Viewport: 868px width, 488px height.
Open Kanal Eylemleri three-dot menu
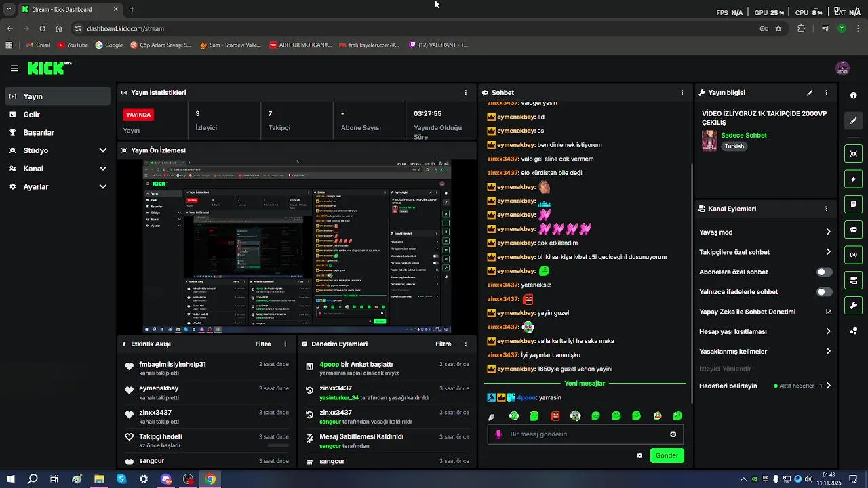point(826,209)
